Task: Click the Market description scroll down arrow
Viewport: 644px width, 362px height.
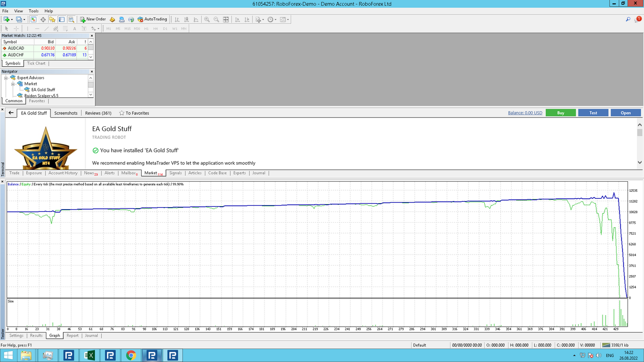Action: 640,162
